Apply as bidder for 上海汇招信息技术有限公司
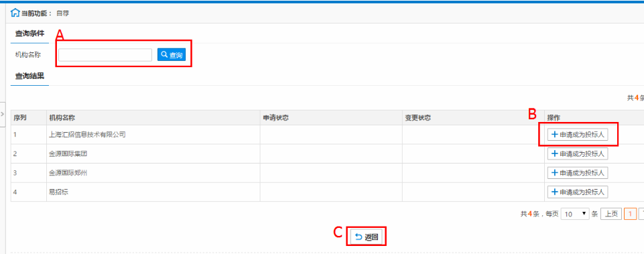The width and height of the screenshot is (644, 254). pos(578,135)
